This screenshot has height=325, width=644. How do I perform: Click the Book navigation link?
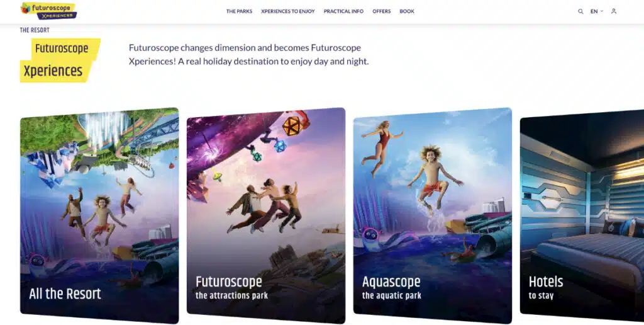pos(407,11)
